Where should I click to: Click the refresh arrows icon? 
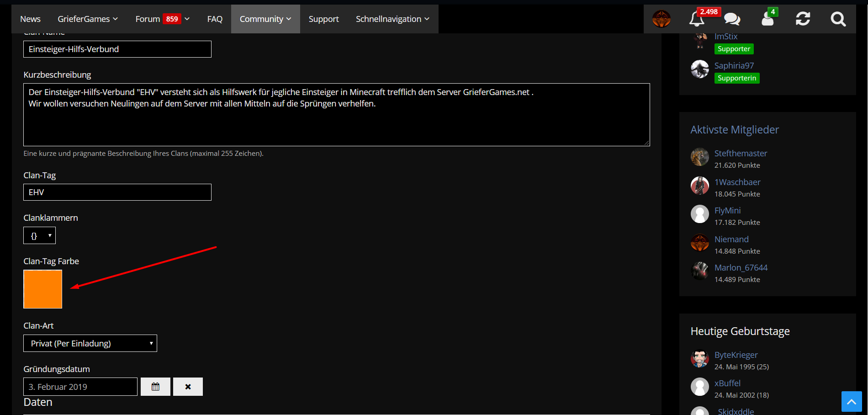(803, 19)
